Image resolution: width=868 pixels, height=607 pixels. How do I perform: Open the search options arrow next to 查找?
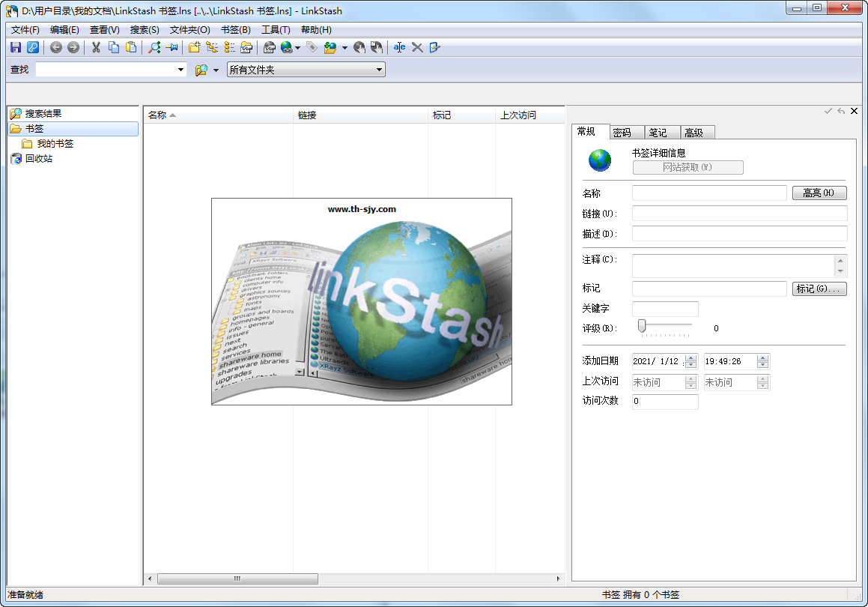point(216,70)
